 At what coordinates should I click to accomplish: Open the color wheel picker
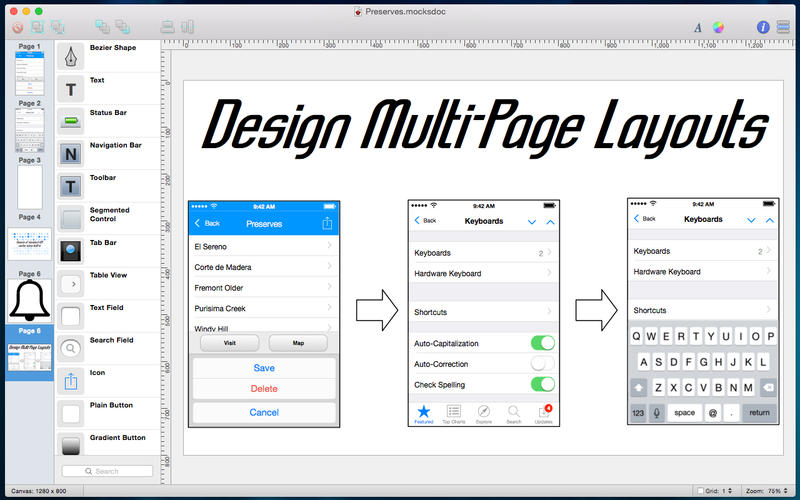718,28
